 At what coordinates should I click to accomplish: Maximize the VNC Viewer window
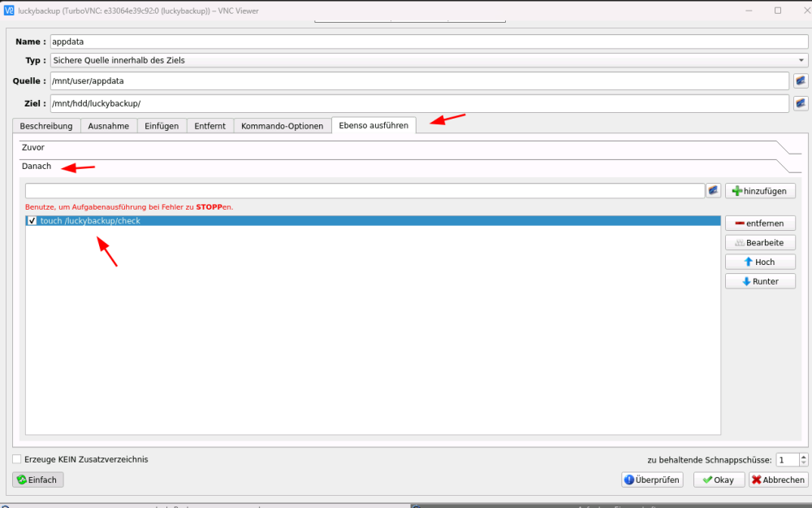[777, 11]
